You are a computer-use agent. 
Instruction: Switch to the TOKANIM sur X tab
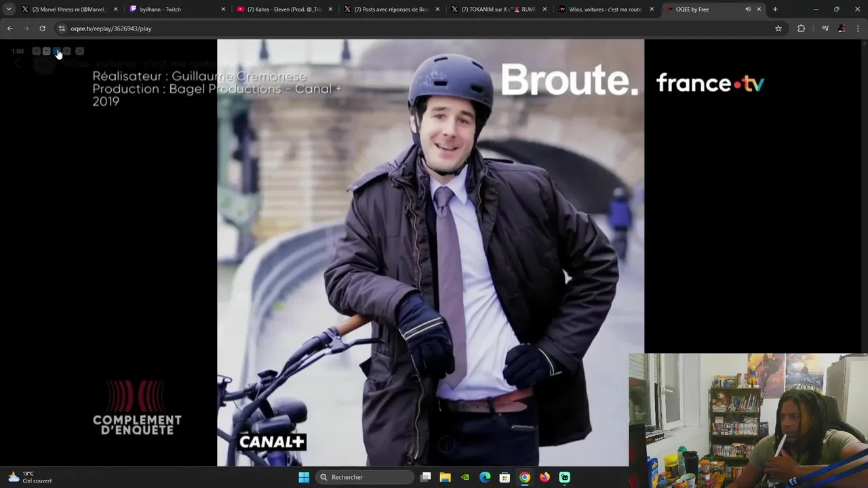click(x=499, y=9)
